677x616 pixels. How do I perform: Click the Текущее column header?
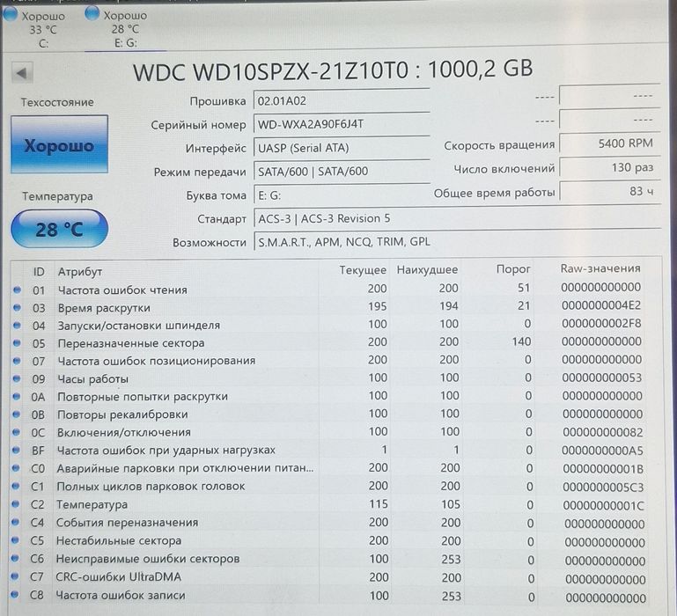(x=363, y=270)
